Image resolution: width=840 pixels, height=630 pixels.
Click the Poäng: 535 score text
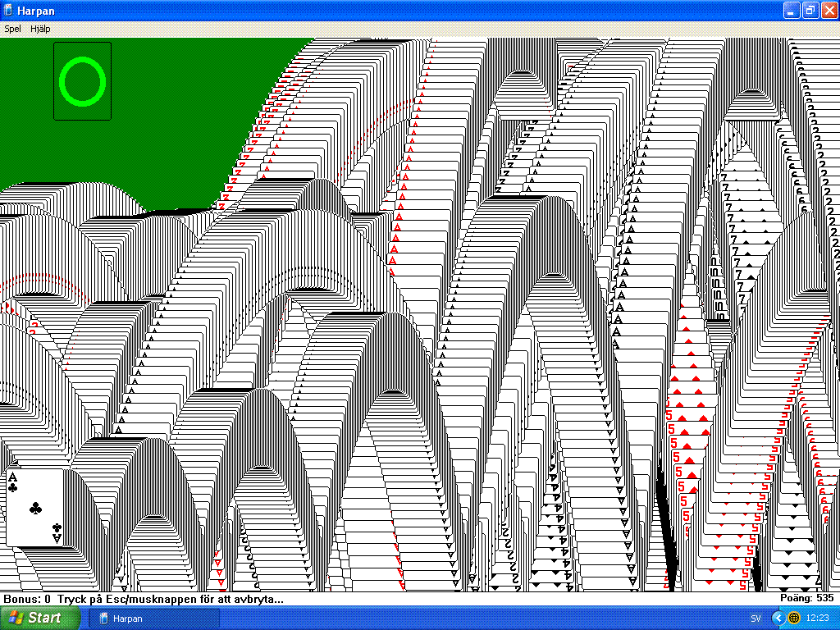click(807, 598)
